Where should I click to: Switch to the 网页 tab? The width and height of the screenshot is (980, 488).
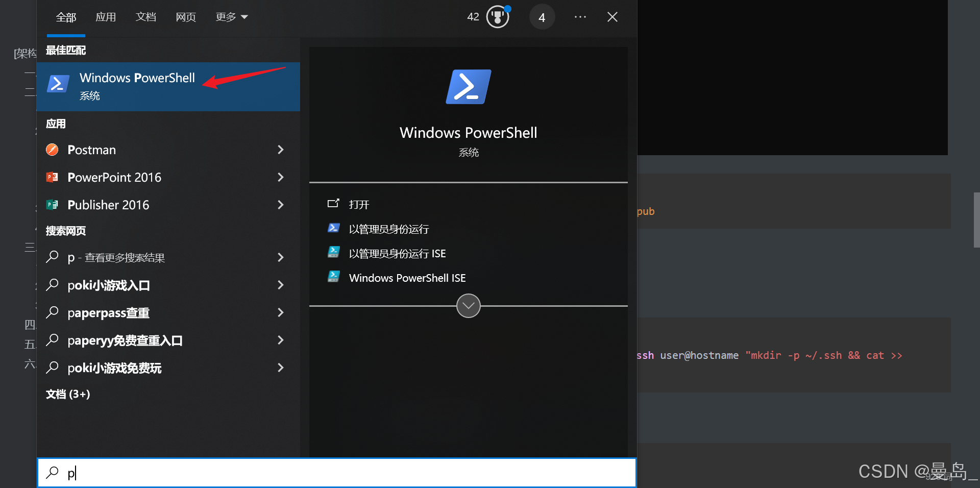coord(186,17)
